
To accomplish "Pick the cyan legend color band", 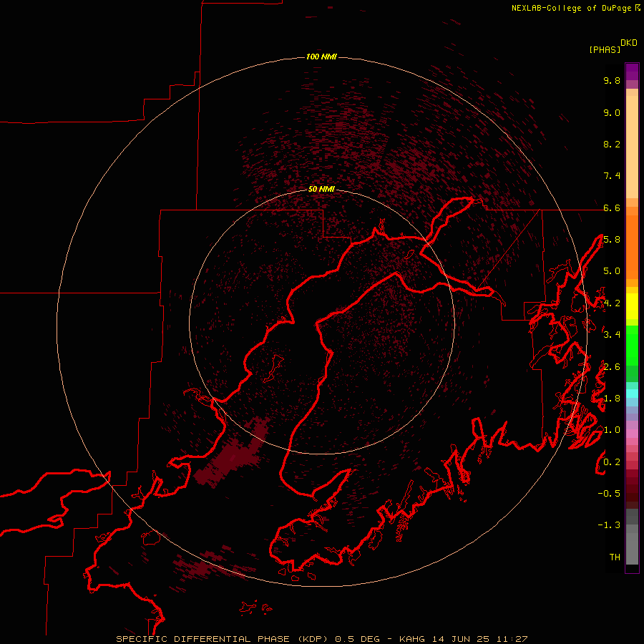I will click(632, 393).
